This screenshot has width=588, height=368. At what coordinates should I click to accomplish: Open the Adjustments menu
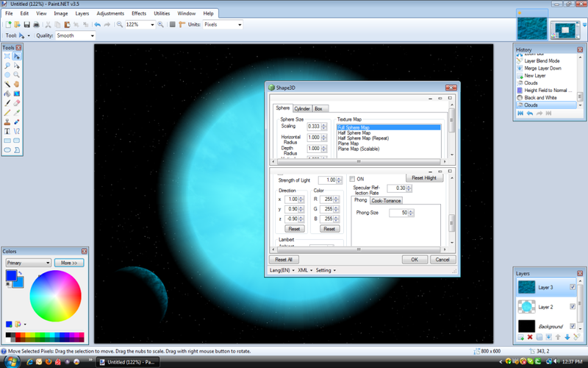tap(110, 13)
